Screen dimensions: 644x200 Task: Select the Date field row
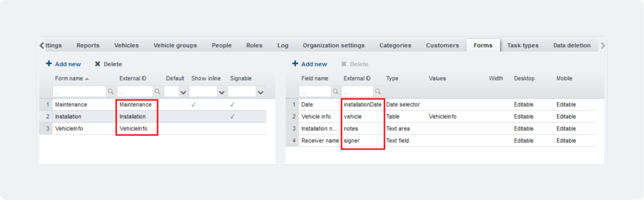click(x=440, y=104)
